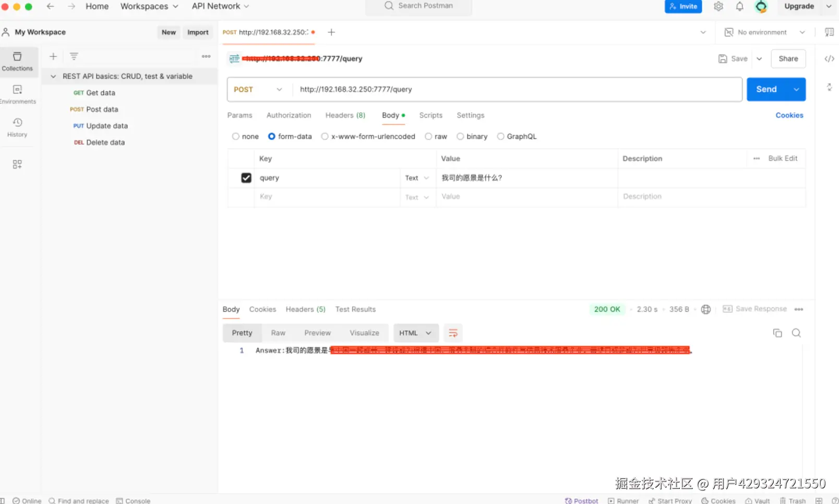
Task: Open the code snippet panel
Action: [829, 59]
